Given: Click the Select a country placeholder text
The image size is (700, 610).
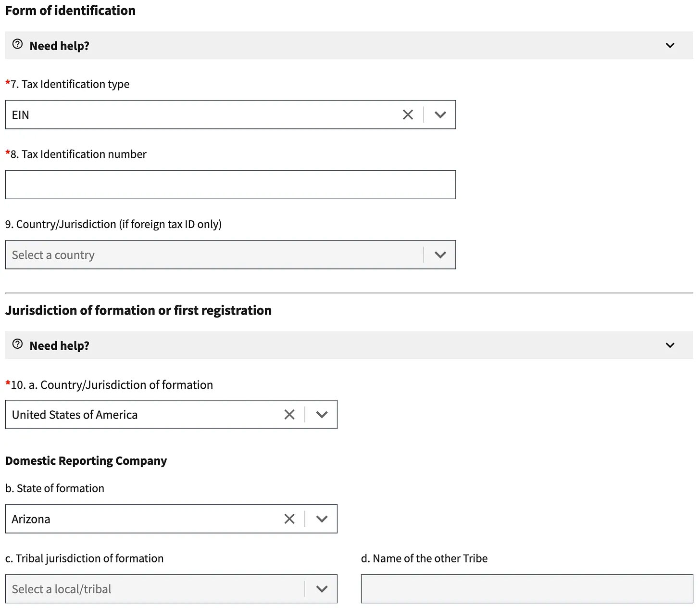Looking at the screenshot, I should pyautogui.click(x=53, y=254).
